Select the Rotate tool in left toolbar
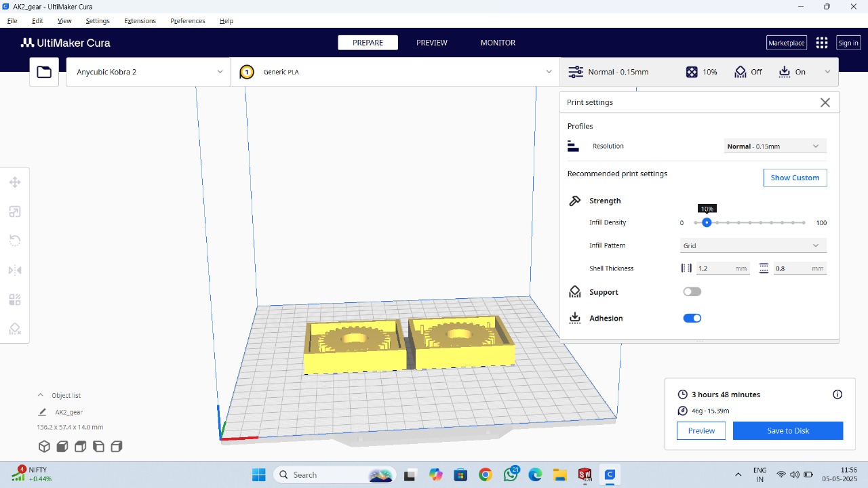Screen dimensions: 868x488 tap(14, 241)
